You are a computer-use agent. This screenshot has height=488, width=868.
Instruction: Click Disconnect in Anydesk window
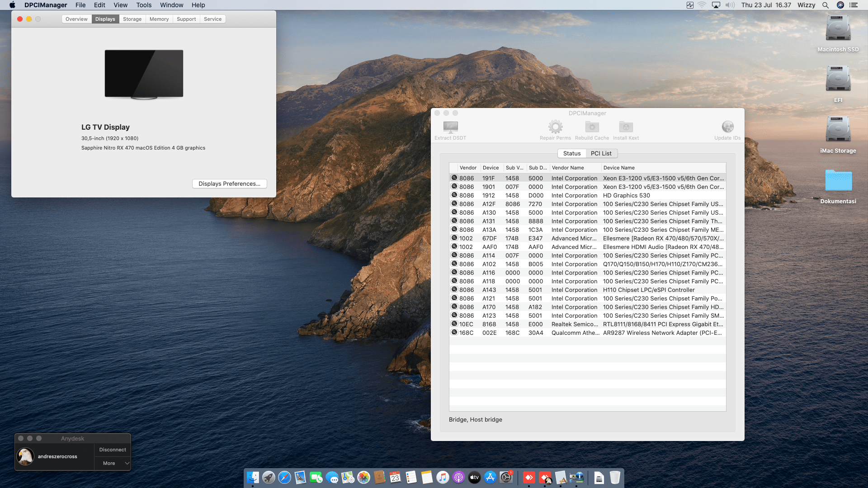click(113, 450)
